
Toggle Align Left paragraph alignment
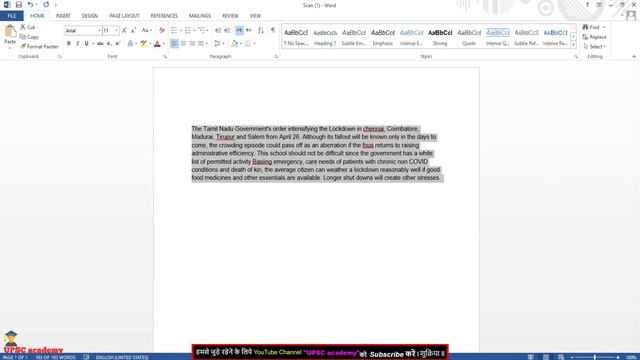pyautogui.click(x=174, y=43)
